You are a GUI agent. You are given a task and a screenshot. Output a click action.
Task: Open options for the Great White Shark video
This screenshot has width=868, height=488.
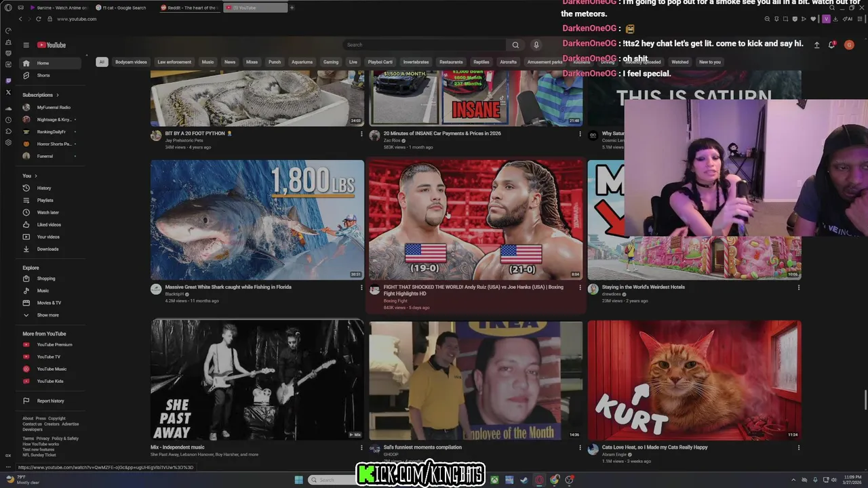click(x=361, y=287)
